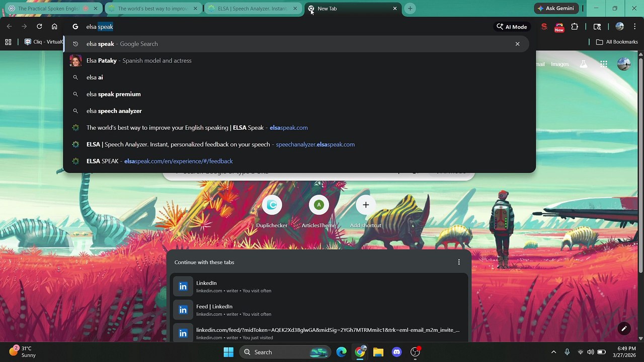Open the volume tray icon

(591, 352)
